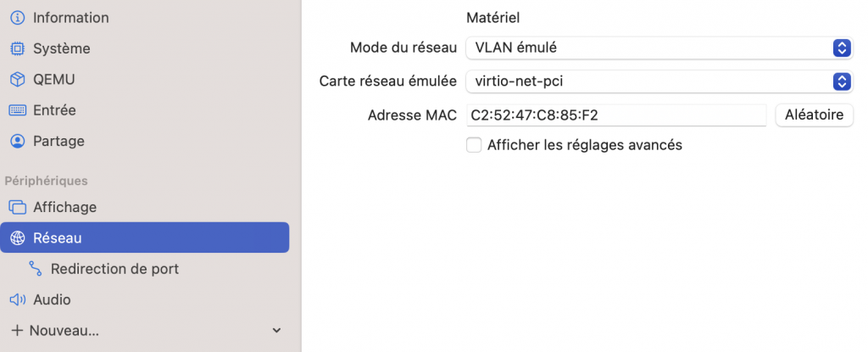
Task: Open the QEMU cube icon
Action: pos(17,79)
